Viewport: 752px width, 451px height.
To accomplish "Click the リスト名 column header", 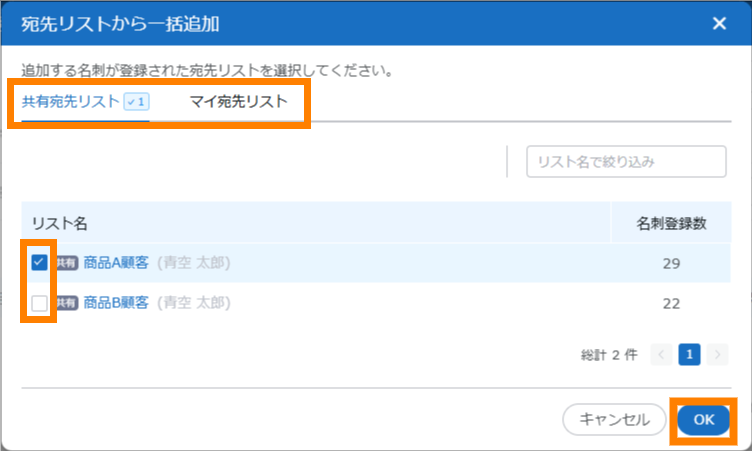I will pos(59,223).
